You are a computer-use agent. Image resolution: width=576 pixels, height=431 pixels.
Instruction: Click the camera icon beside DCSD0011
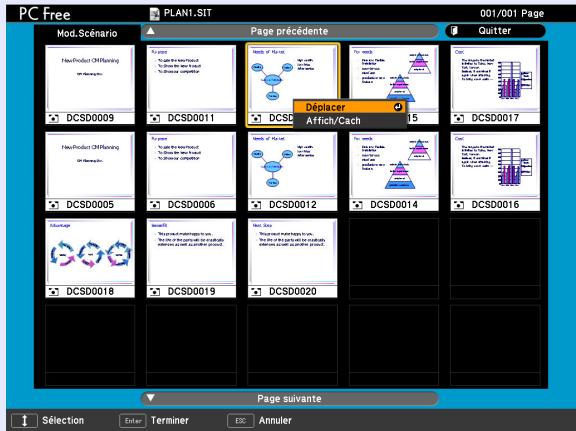pos(155,118)
